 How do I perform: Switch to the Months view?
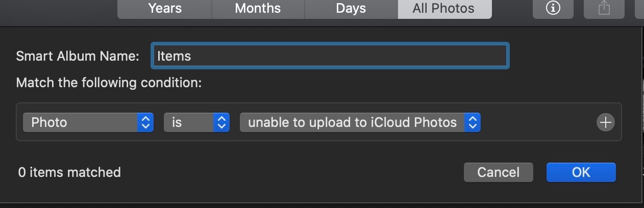coord(258,9)
